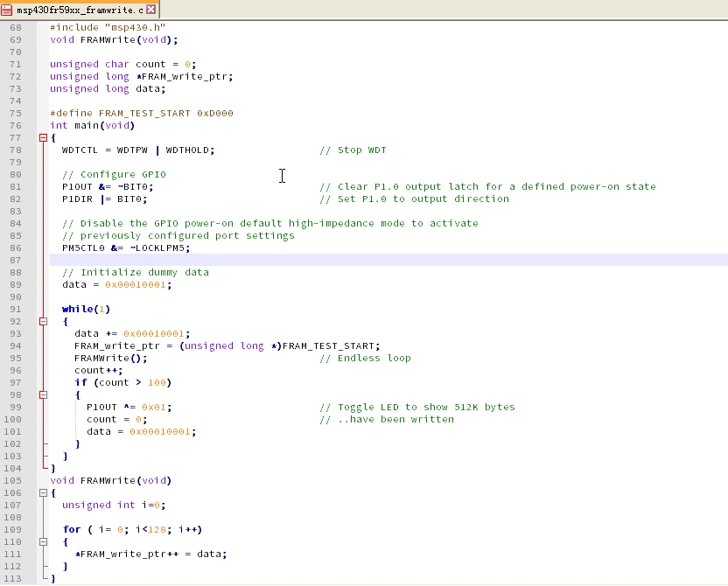Image resolution: width=728 pixels, height=586 pixels.
Task: Click line number 68 in the margin
Action: 16,28
